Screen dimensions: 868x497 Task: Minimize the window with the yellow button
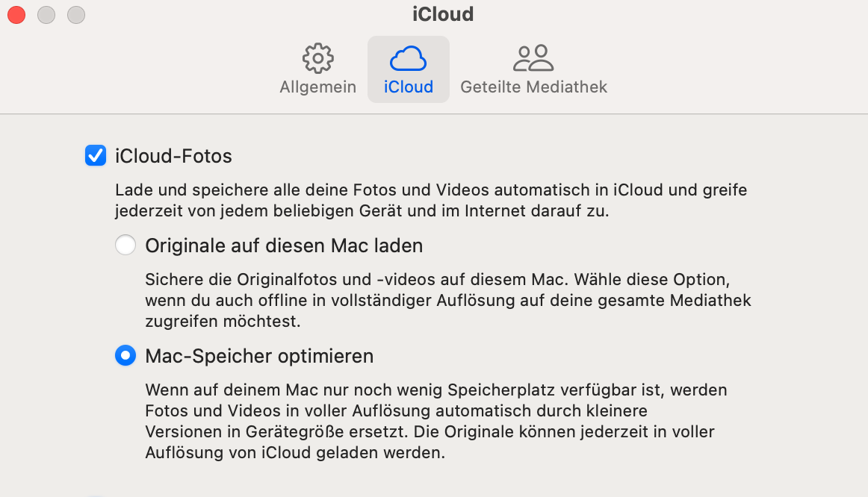(46, 14)
